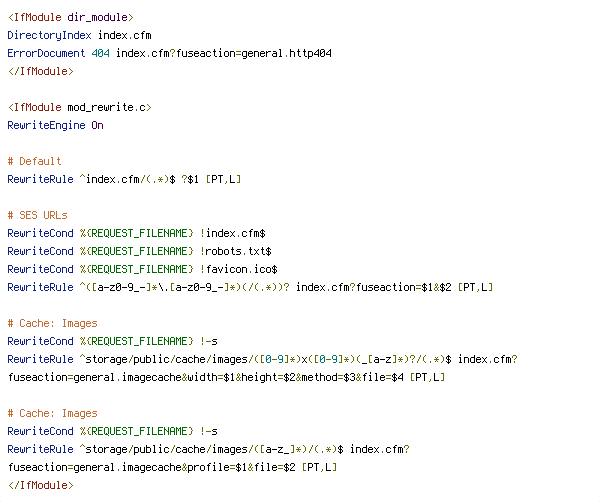600x502 pixels.
Task: Click the '^index.cfm/(.*)$ ?$1' rewrite pattern
Action: click(139, 179)
